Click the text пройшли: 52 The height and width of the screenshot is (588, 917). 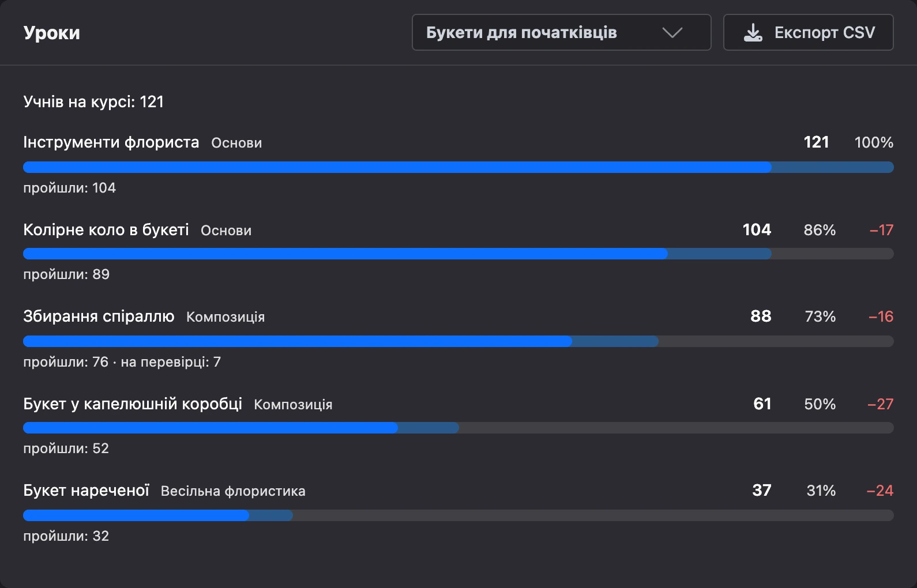point(66,448)
